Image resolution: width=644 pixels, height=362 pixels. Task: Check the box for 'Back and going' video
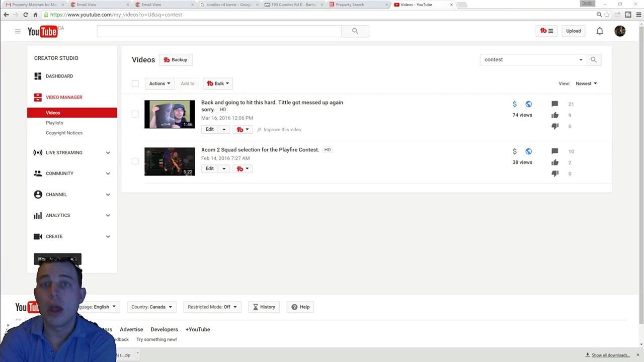(135, 114)
